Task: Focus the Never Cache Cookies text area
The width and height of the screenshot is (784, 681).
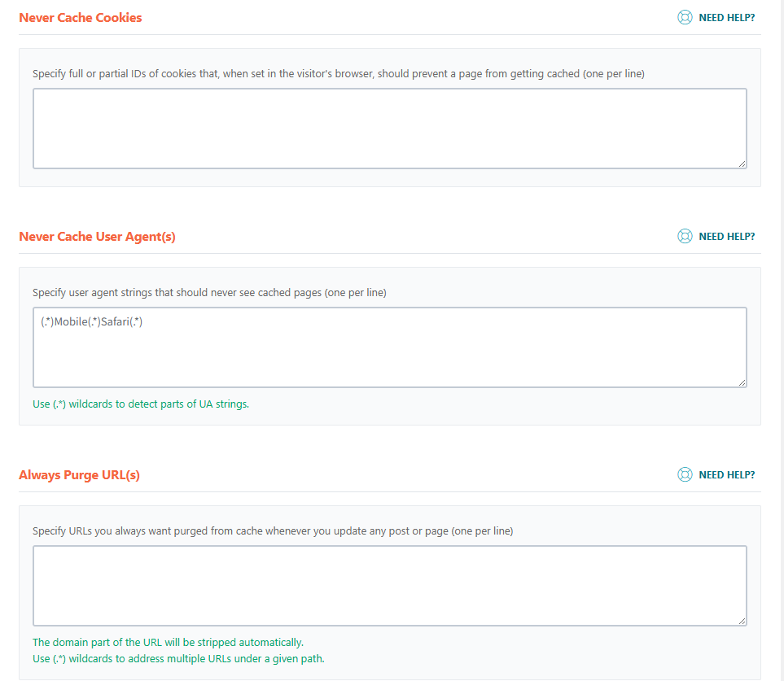Action: pyautogui.click(x=389, y=128)
